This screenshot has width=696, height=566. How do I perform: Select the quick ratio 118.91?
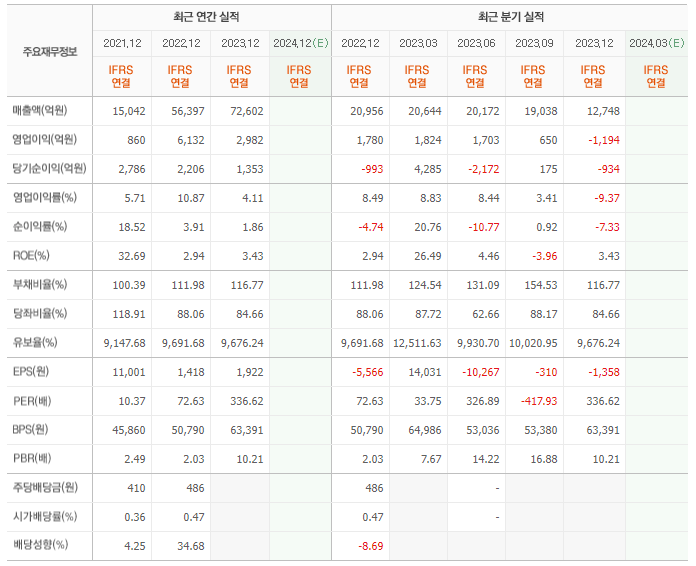pyautogui.click(x=129, y=314)
